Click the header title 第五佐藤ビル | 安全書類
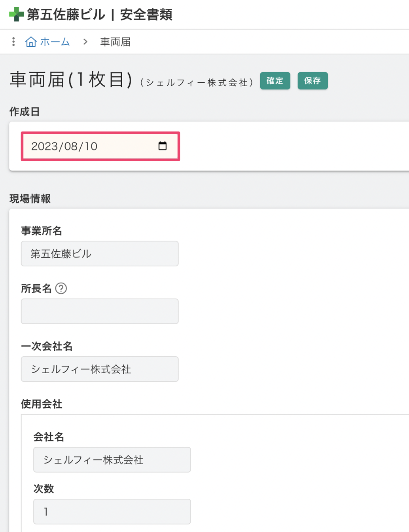The width and height of the screenshot is (409, 532). click(100, 15)
